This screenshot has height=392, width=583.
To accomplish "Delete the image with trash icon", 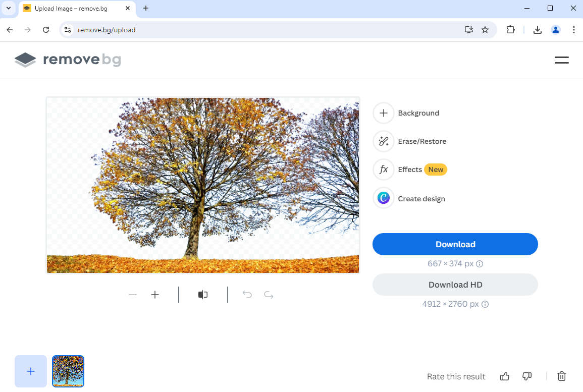I will coord(562,376).
